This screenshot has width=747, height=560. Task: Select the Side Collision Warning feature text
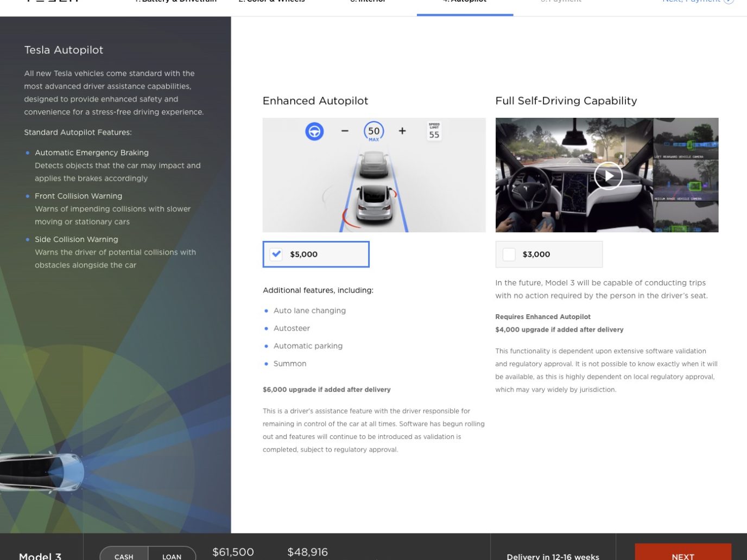[77, 239]
